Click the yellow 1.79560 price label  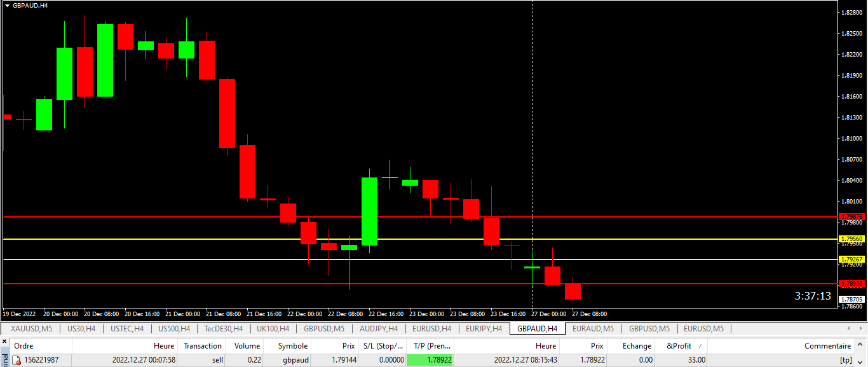(851, 239)
